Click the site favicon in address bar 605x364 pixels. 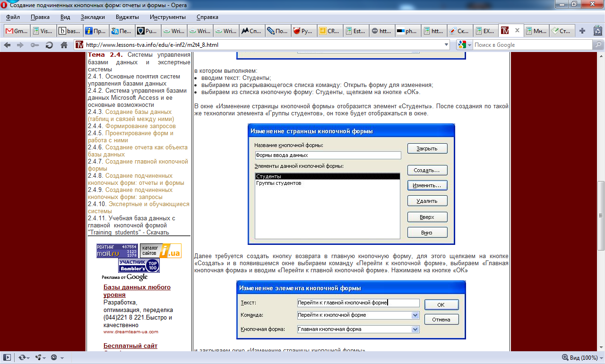(79, 45)
